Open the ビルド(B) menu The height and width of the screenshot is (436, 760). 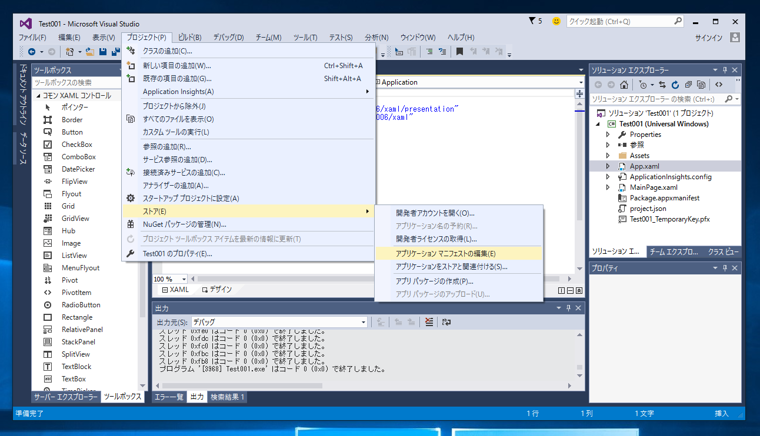tap(190, 37)
